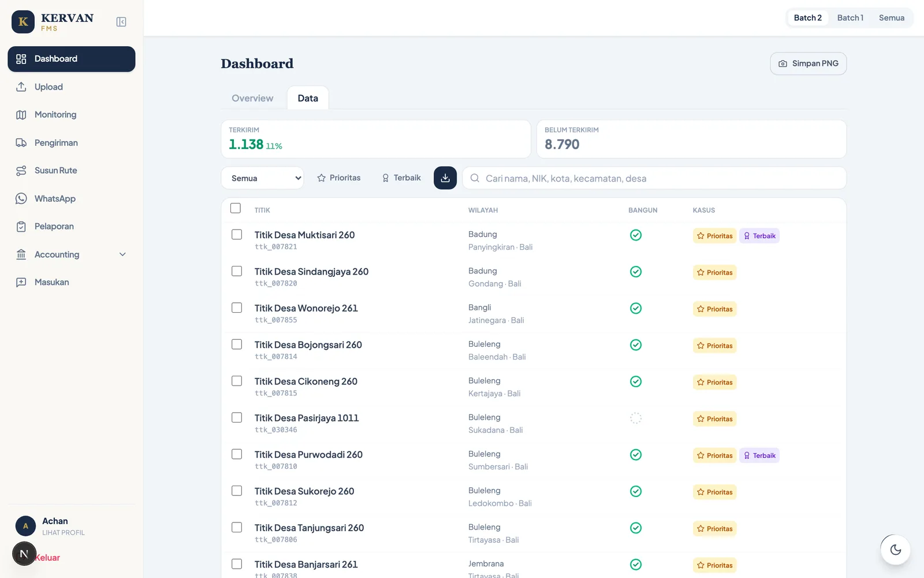Save dashboard with Simpan PNG
924x578 pixels.
pyautogui.click(x=808, y=64)
